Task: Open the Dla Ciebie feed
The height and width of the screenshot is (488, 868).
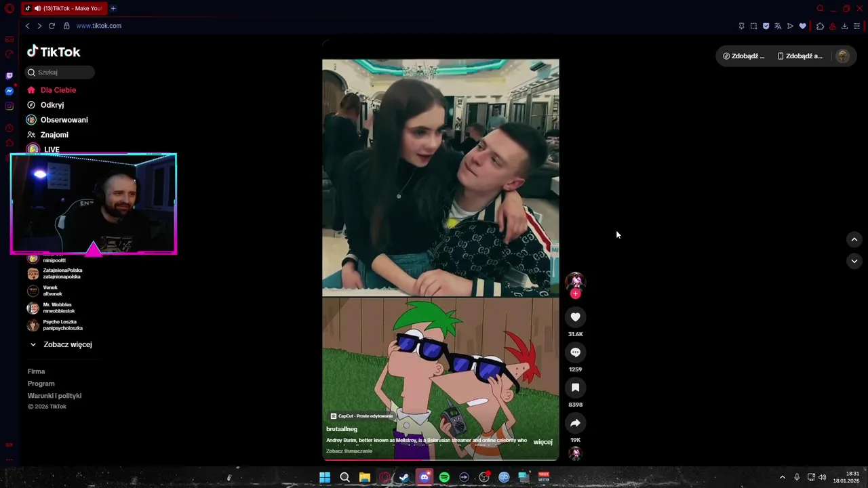Action: coord(52,89)
